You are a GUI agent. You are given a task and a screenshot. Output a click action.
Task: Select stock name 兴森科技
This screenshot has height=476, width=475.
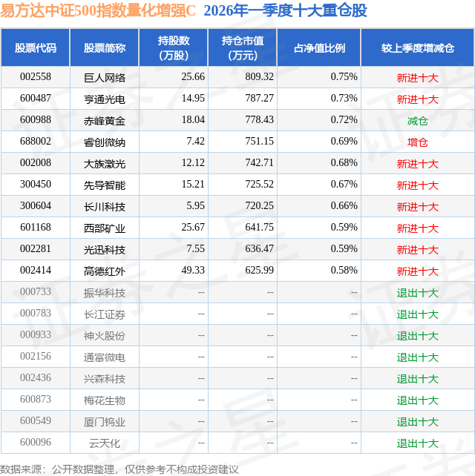[105, 379]
